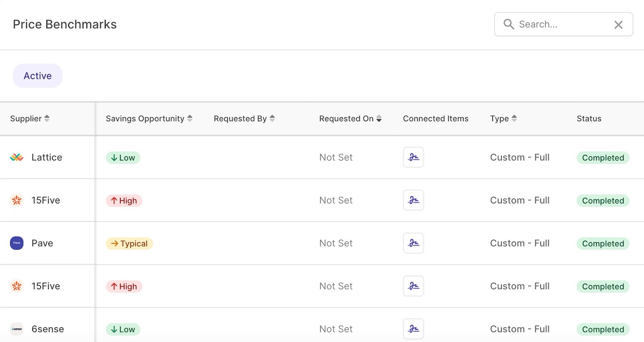Screen dimensions: 644x342
Task: Sort by Type column
Action: tap(504, 118)
